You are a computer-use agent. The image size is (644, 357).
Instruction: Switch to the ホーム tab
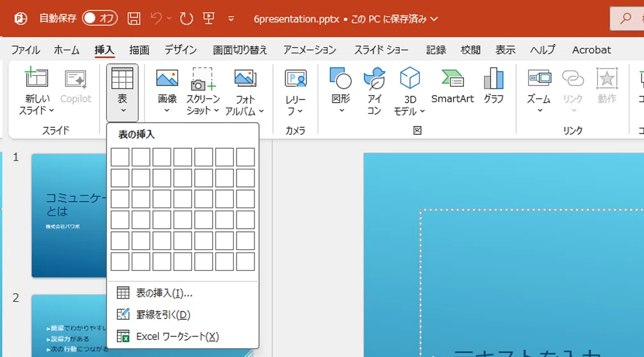67,50
